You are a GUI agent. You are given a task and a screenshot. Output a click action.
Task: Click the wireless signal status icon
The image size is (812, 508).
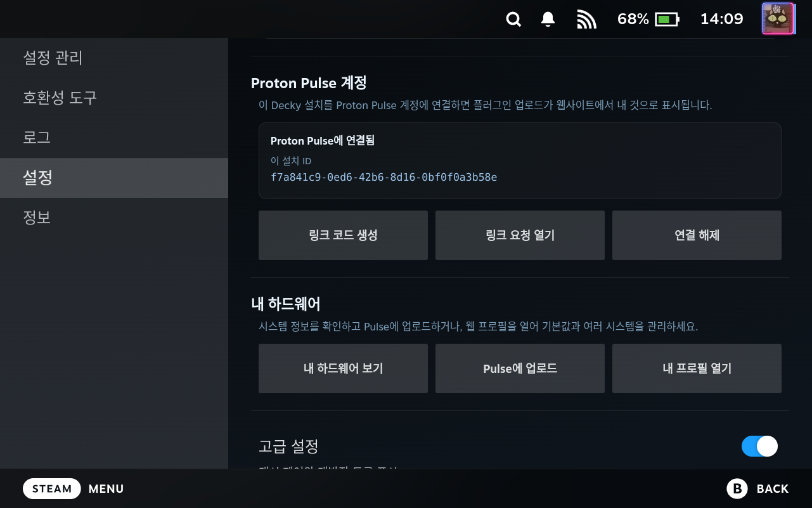tap(587, 20)
